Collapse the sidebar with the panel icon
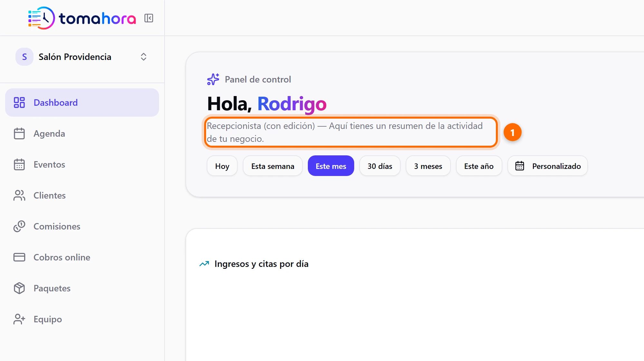The height and width of the screenshot is (361, 644). [x=149, y=18]
